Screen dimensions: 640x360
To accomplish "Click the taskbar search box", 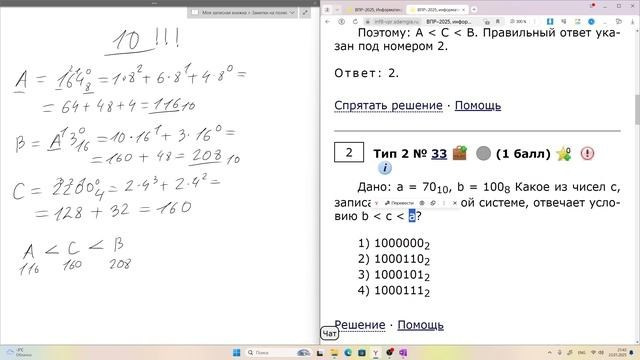I will point(278,353).
